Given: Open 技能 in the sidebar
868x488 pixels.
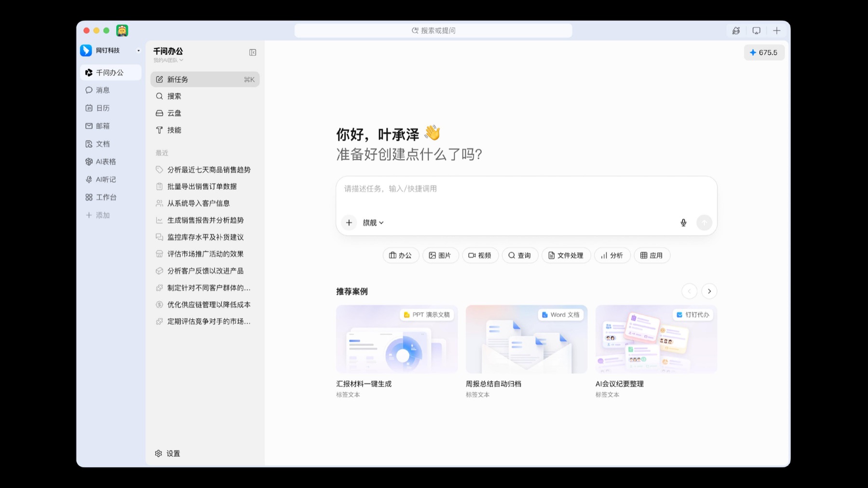Looking at the screenshot, I should 205,130.
